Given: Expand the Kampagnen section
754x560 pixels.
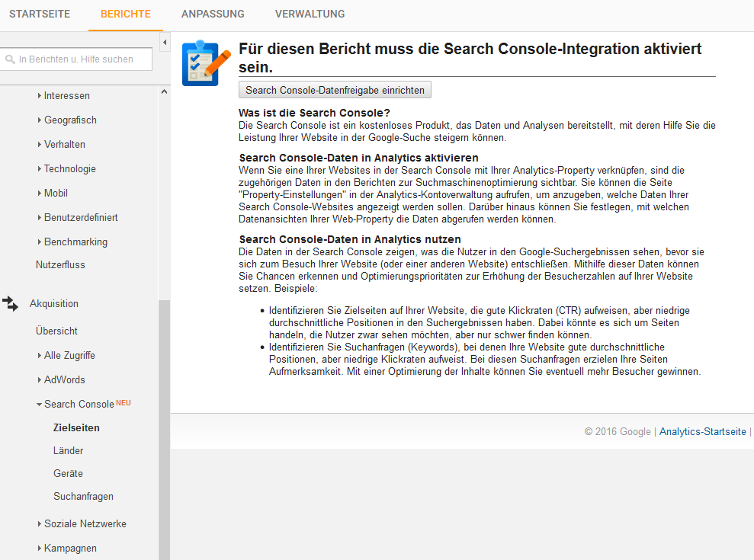Looking at the screenshot, I should (x=67, y=548).
